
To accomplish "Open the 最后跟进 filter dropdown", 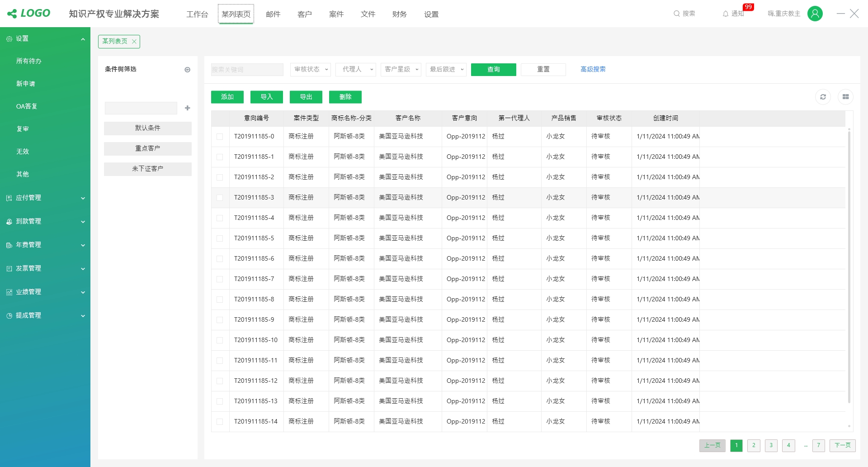I will [446, 69].
